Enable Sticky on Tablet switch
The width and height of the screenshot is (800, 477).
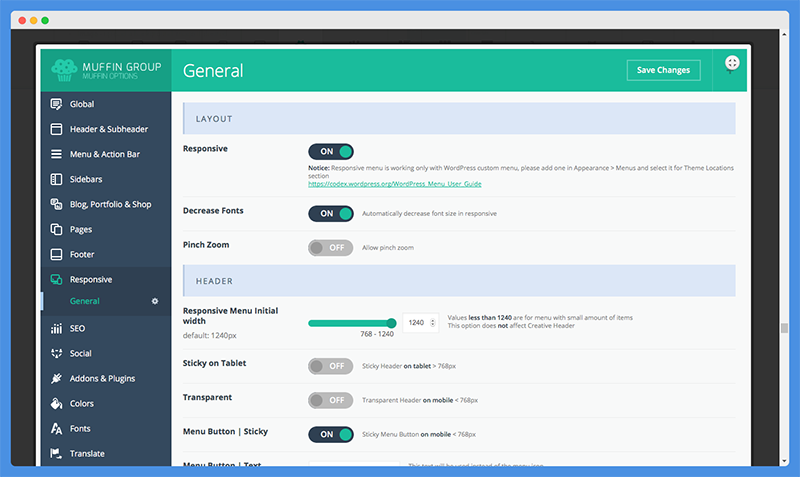[331, 366]
